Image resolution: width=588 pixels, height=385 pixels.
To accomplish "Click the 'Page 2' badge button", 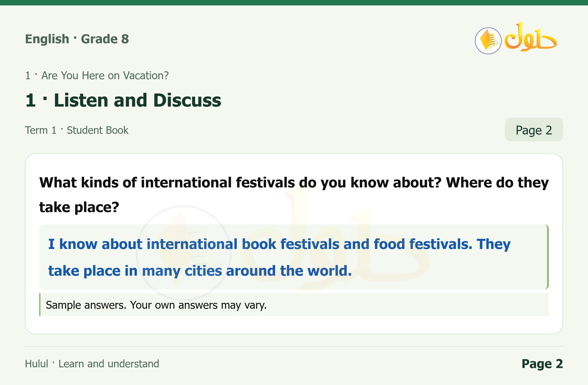I will tap(534, 130).
